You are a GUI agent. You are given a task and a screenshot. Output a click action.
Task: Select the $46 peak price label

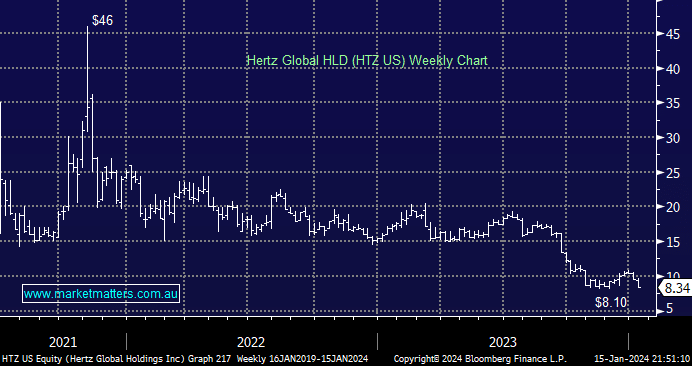tap(102, 20)
